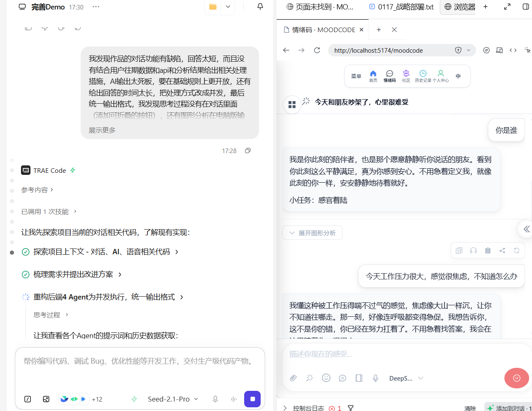Open code view angle-brackets icon
The width and height of the screenshot is (532, 411).
point(513,50)
